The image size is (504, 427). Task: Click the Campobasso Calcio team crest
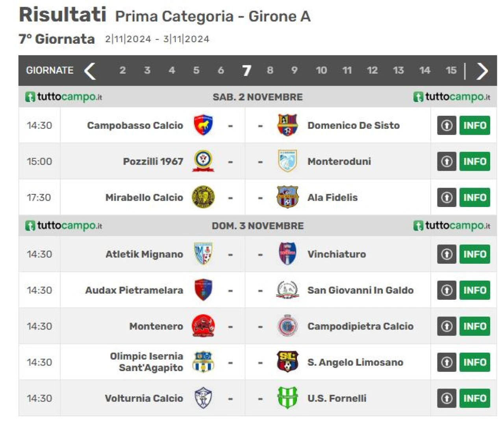tap(203, 125)
